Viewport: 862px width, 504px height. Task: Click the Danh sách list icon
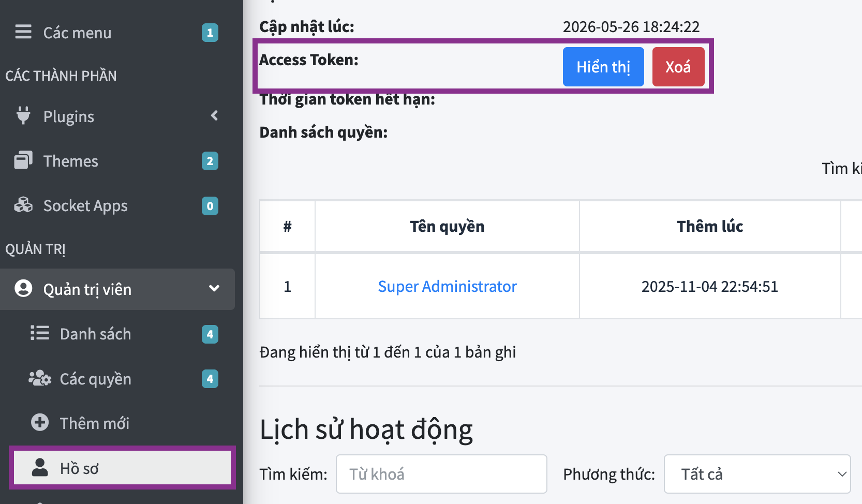point(40,333)
